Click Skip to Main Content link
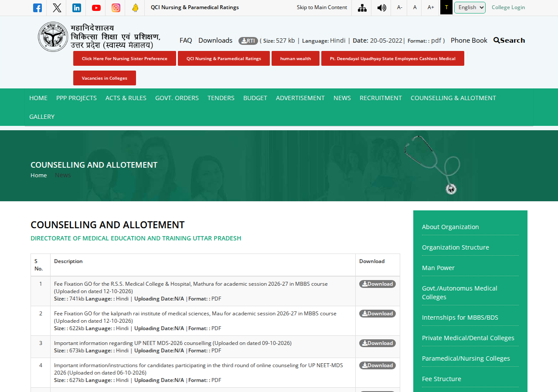 [x=322, y=7]
